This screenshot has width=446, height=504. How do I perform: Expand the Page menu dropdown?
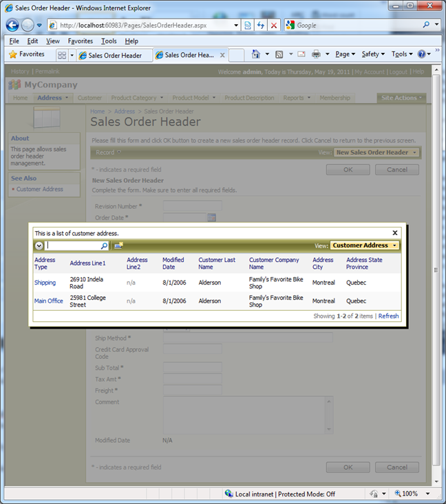coord(344,54)
